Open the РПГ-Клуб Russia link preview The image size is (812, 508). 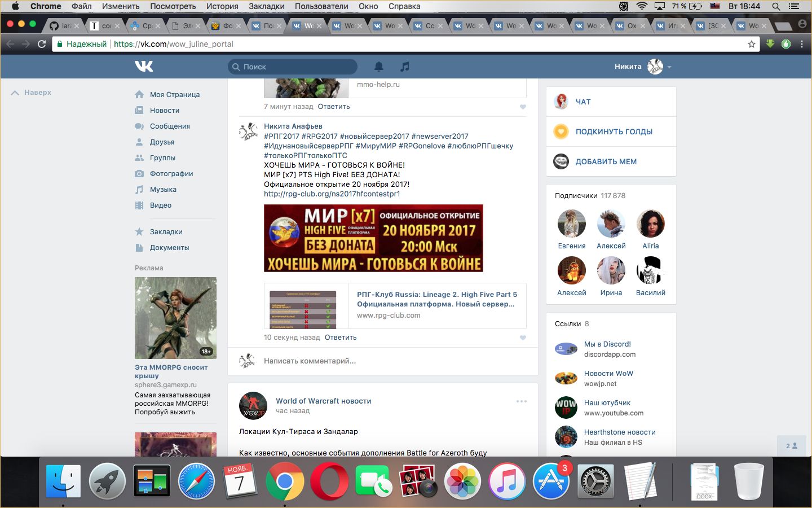point(395,306)
